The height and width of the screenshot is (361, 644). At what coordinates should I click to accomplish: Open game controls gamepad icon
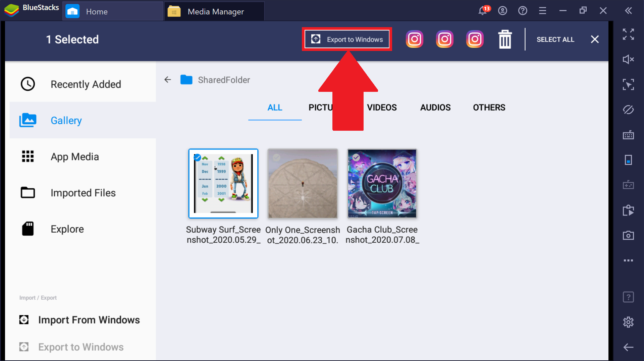pos(628,185)
